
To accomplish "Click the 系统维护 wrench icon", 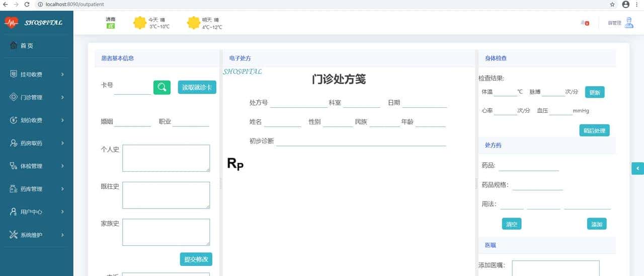I will click(x=14, y=235).
